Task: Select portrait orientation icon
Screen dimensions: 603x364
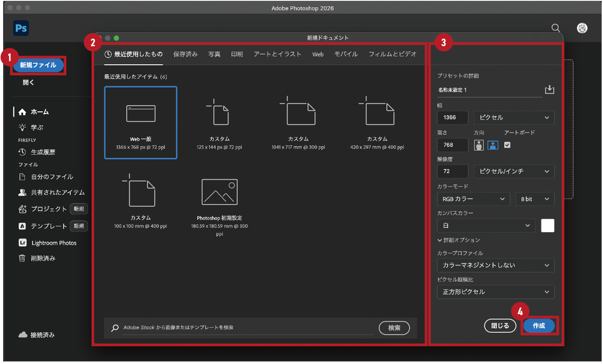Action: (479, 145)
